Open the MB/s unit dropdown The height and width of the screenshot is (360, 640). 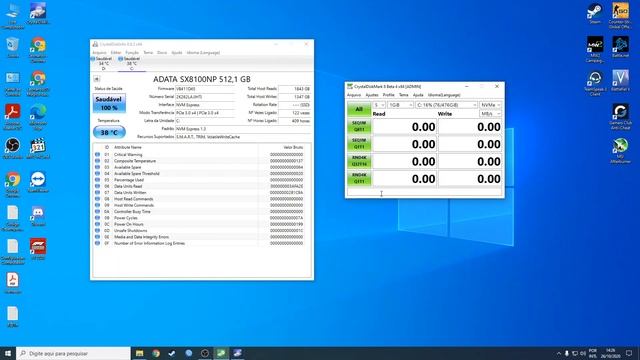(x=490, y=113)
